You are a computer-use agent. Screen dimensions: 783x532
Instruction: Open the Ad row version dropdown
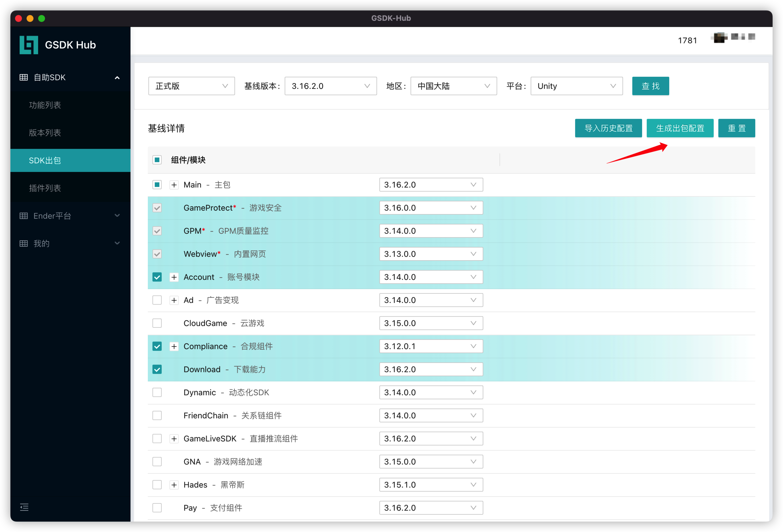pos(431,300)
